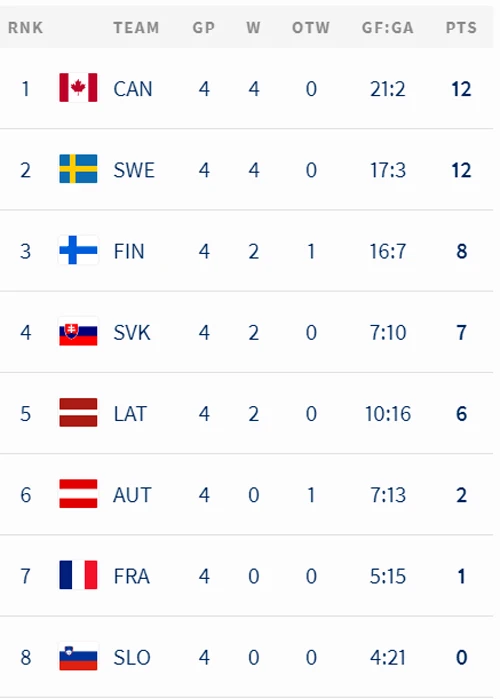The width and height of the screenshot is (500, 699).
Task: Select the LAT team name
Action: coord(130,414)
